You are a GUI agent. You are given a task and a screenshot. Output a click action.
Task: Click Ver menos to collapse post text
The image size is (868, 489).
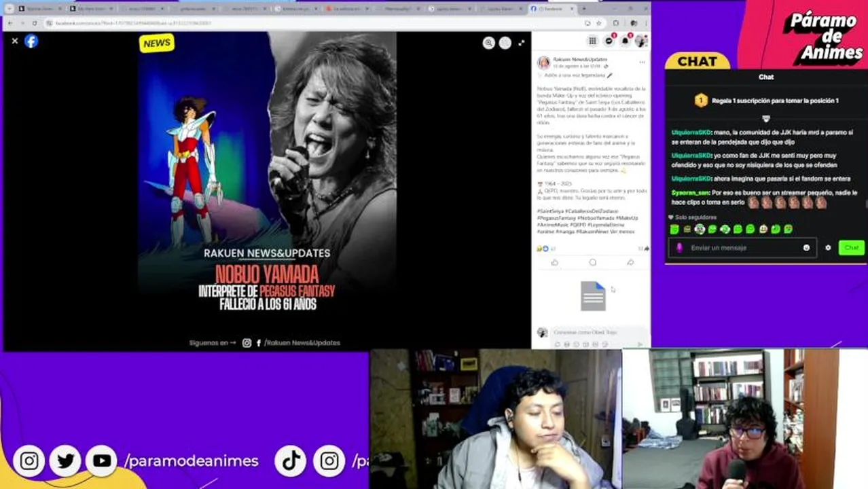(x=621, y=232)
